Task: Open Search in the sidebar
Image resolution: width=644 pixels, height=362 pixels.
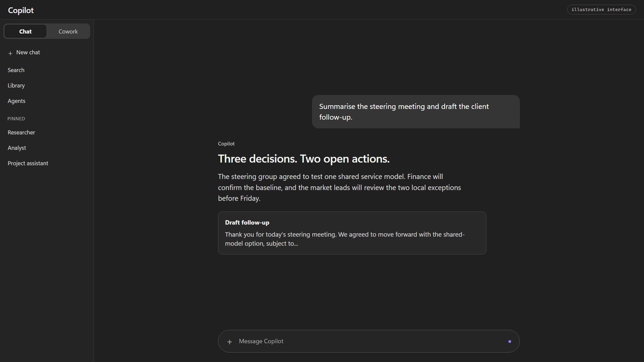Action: click(16, 70)
